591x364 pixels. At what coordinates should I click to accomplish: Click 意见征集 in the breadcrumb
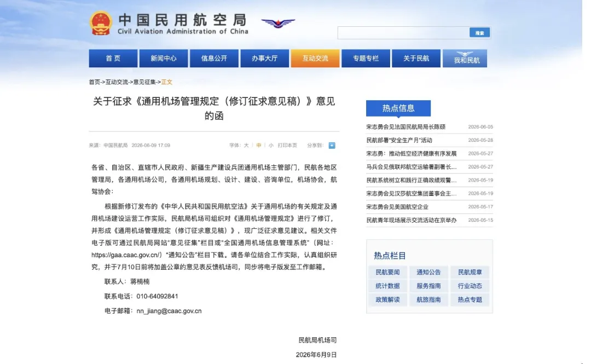pos(144,82)
